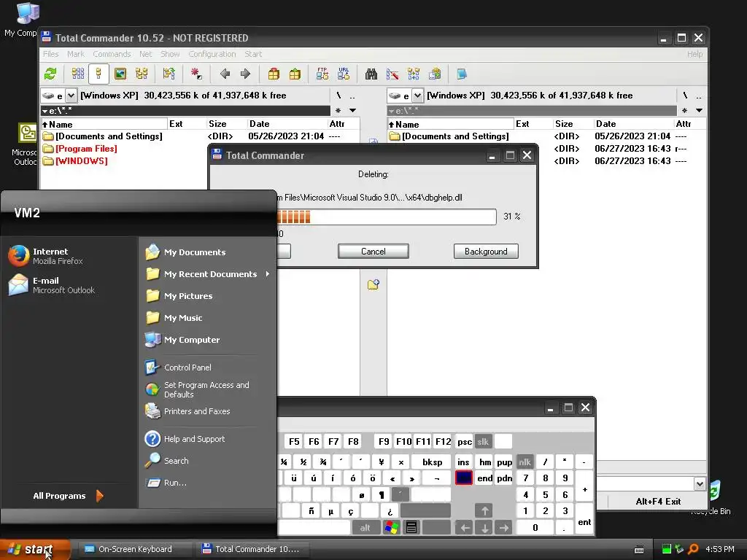Click the blue notepad icon at toolbar end
Image resolution: width=747 pixels, height=560 pixels.
point(462,74)
